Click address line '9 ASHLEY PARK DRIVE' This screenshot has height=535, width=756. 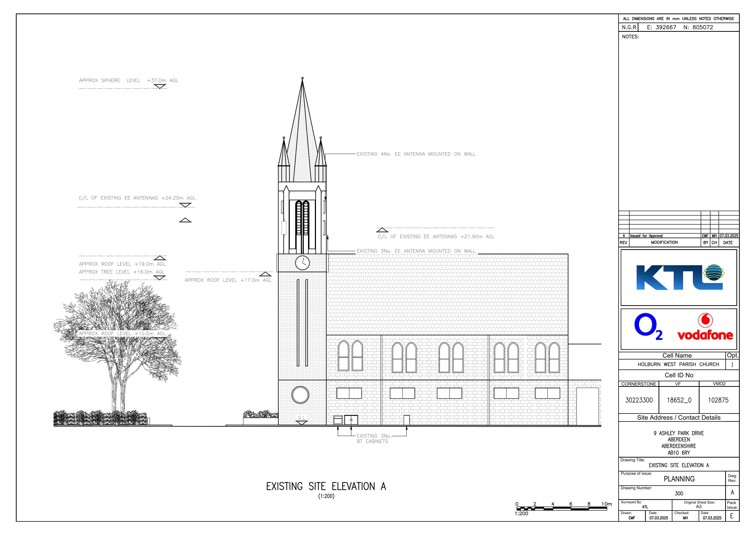(679, 433)
